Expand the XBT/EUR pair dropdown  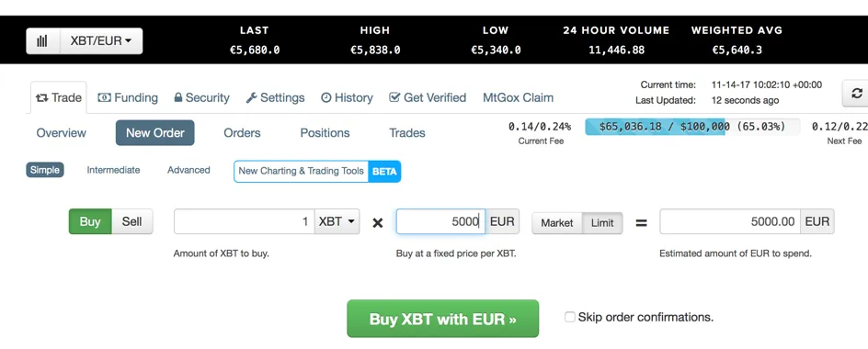(101, 41)
